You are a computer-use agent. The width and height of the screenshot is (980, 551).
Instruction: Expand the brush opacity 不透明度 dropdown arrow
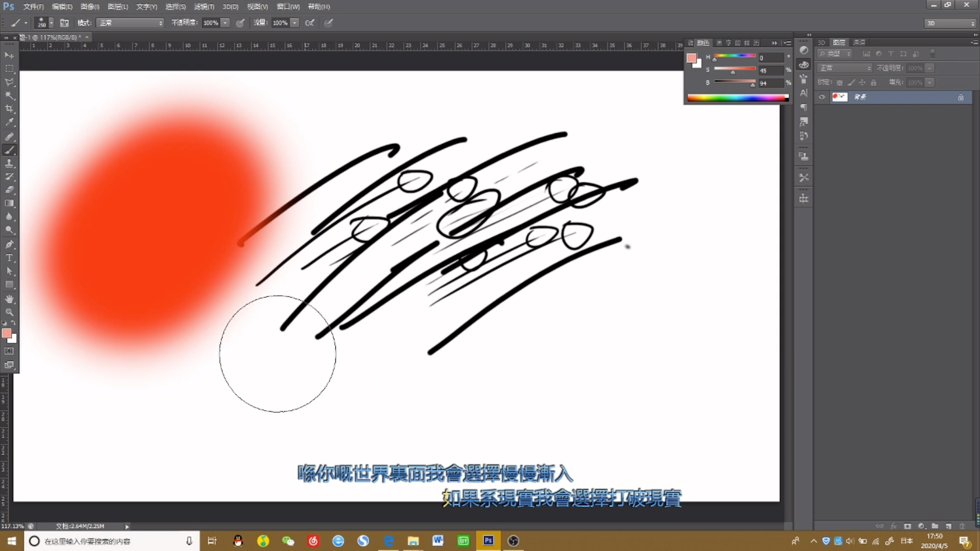(225, 23)
